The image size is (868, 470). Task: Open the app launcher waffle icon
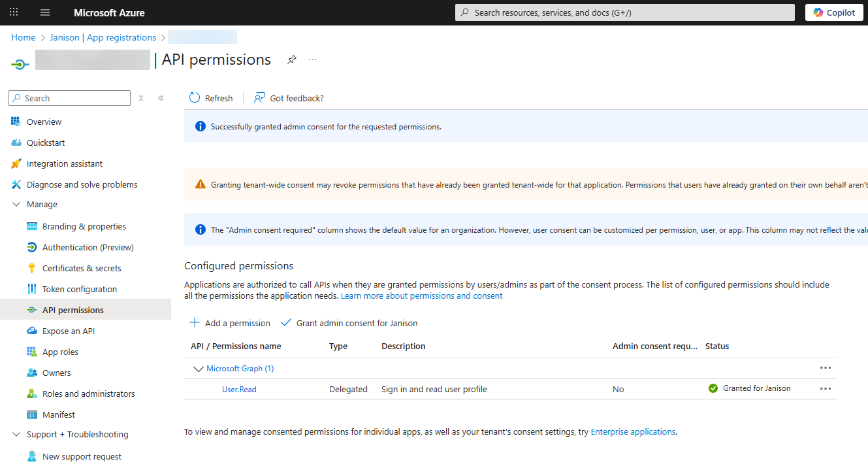pyautogui.click(x=14, y=12)
